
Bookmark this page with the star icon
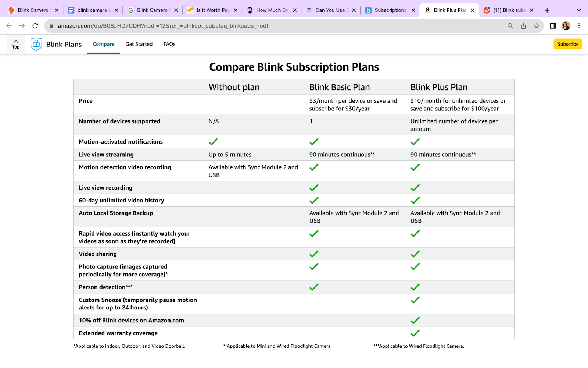click(x=537, y=26)
